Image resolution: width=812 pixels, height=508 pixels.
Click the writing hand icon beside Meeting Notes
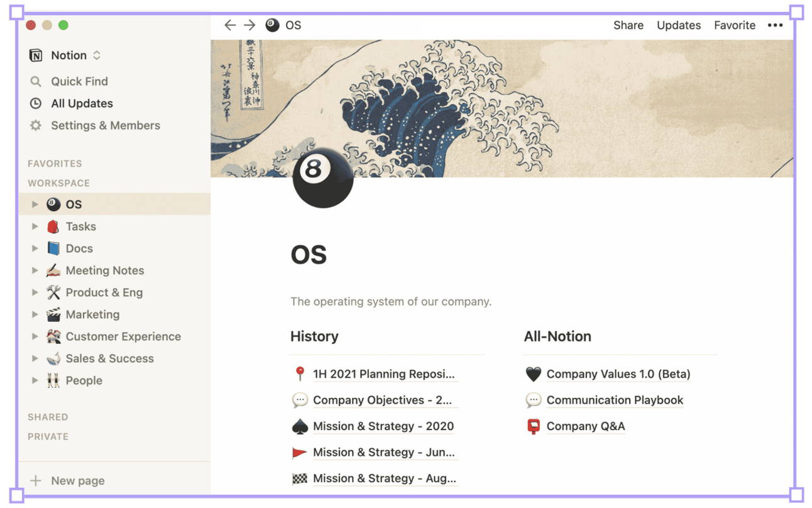[53, 270]
